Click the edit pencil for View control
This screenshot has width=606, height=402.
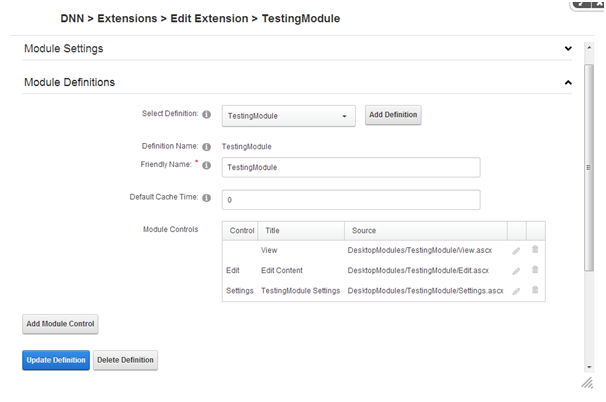coord(516,250)
